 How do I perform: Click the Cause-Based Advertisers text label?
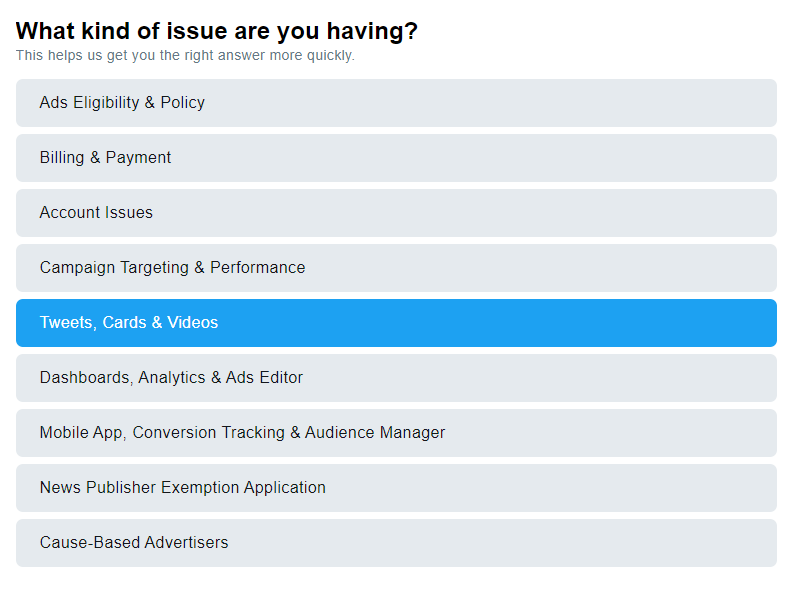click(x=134, y=543)
